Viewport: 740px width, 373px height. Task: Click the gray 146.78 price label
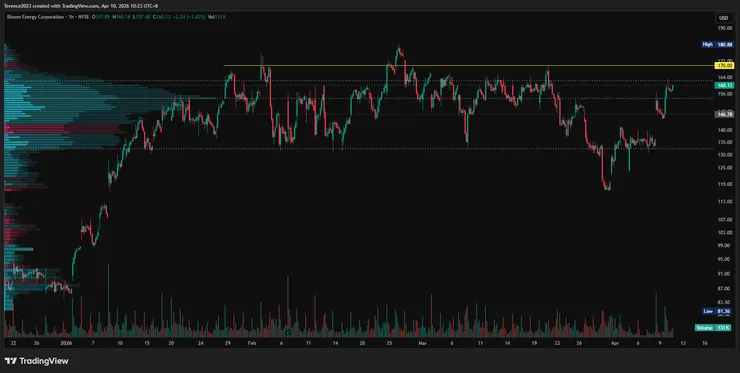pyautogui.click(x=723, y=114)
